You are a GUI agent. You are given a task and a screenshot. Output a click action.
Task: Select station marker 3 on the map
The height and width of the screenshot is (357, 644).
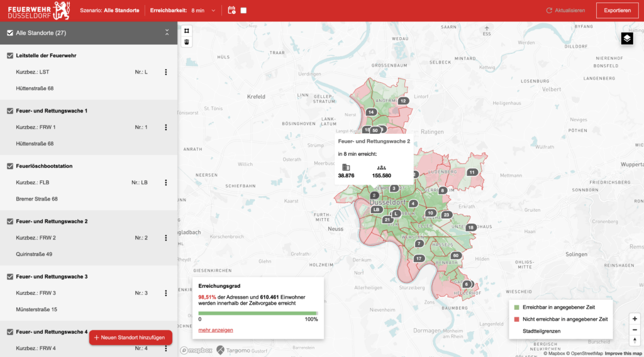[x=394, y=189]
